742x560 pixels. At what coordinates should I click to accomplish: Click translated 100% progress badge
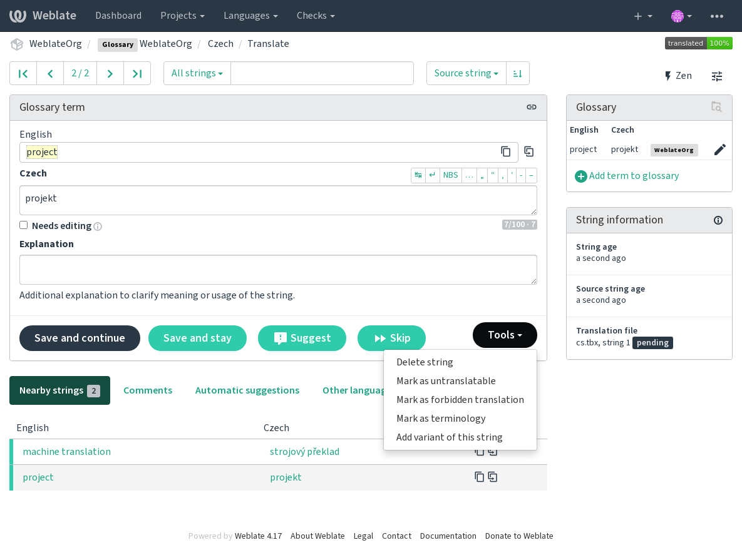point(698,44)
